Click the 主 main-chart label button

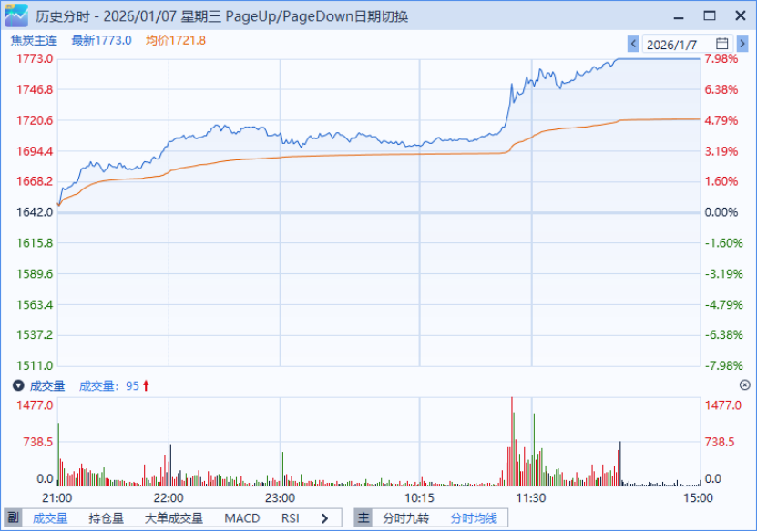click(x=363, y=518)
